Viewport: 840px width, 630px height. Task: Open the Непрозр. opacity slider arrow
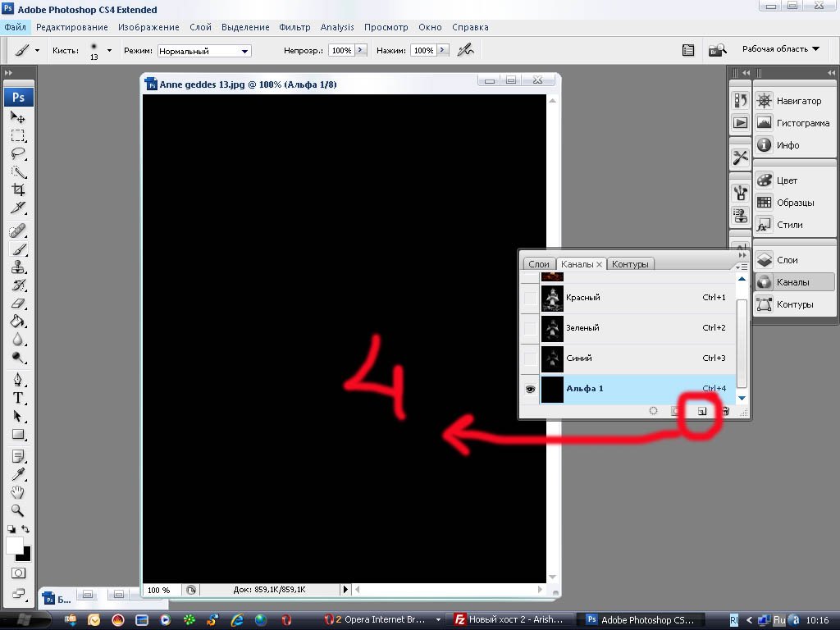360,50
